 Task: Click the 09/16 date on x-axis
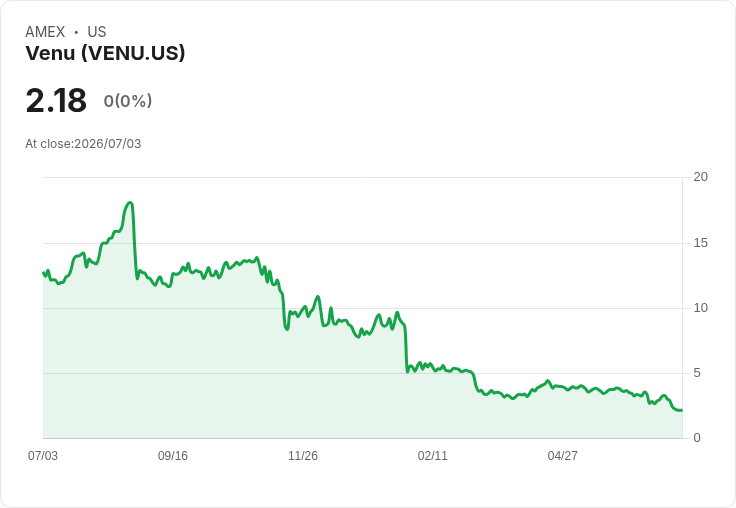click(x=173, y=455)
